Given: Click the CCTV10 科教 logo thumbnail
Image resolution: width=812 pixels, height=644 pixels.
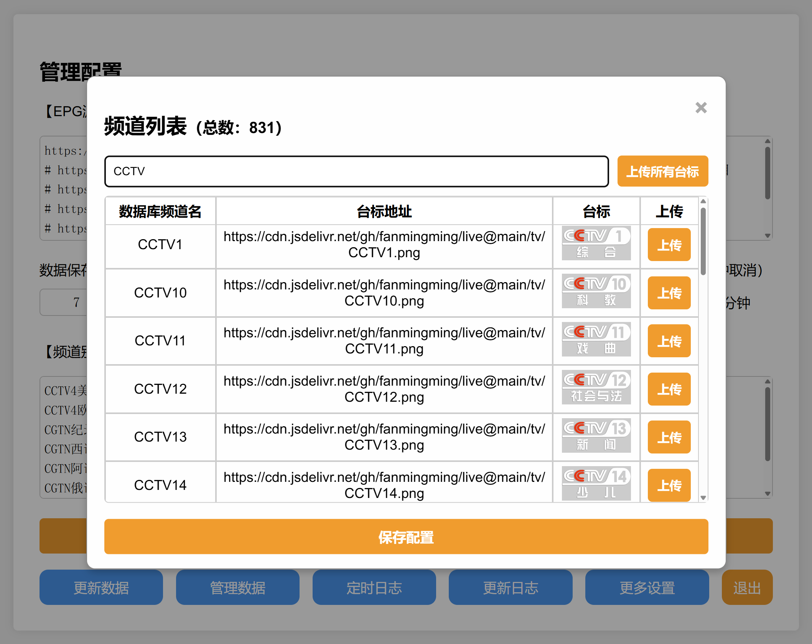Looking at the screenshot, I should [x=596, y=292].
